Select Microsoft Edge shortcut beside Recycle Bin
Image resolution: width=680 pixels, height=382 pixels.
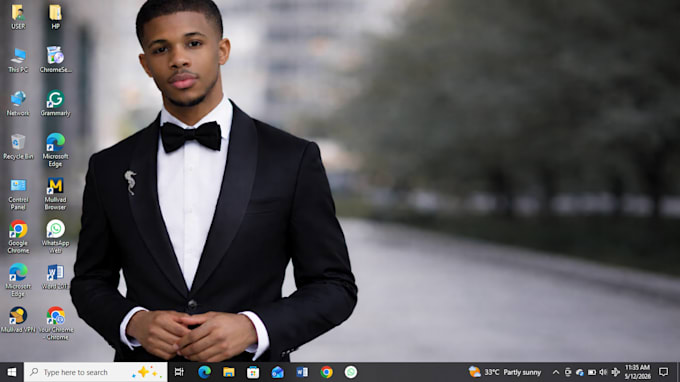tap(55, 150)
